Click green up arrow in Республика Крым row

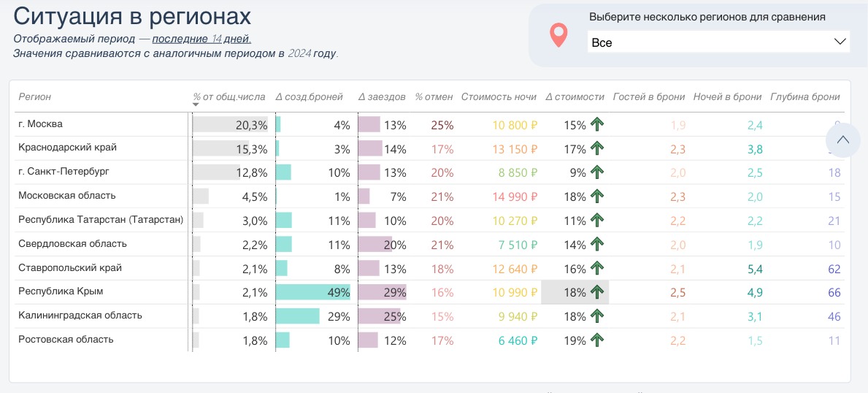598,292
